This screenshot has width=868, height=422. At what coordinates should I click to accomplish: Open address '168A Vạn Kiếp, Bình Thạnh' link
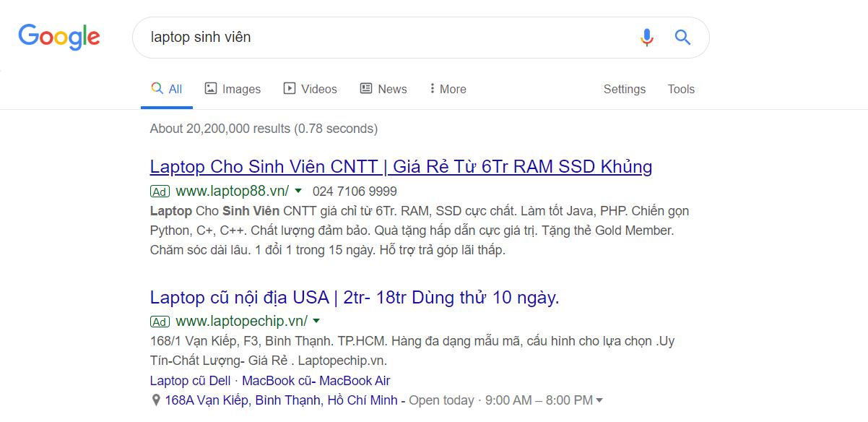coord(281,400)
